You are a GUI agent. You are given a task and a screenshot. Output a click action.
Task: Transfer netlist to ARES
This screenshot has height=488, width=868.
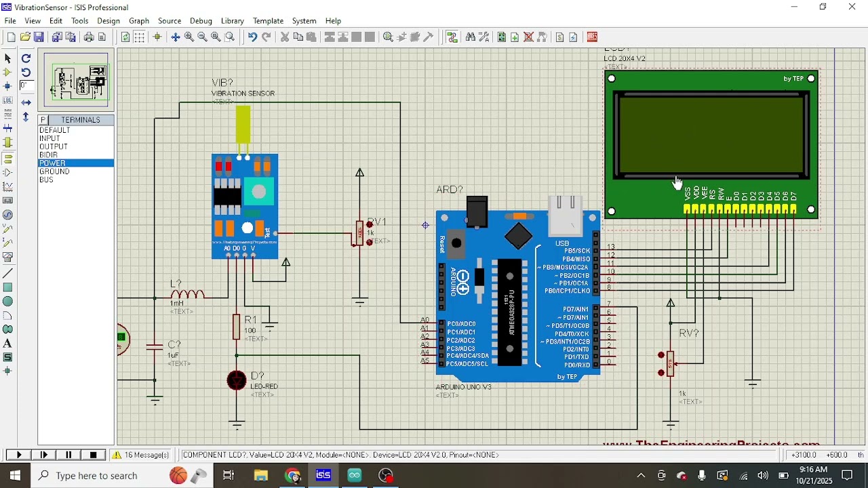point(593,37)
